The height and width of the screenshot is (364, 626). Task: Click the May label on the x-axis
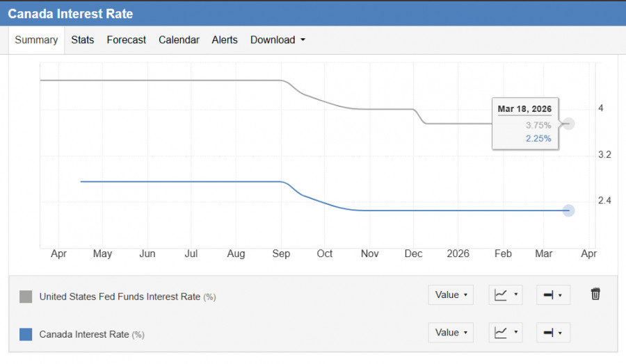tap(103, 254)
